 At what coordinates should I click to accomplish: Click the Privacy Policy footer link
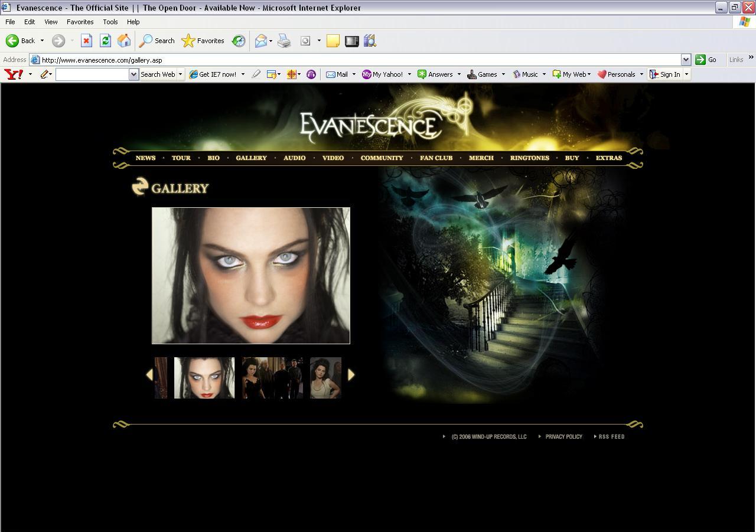[x=563, y=437]
